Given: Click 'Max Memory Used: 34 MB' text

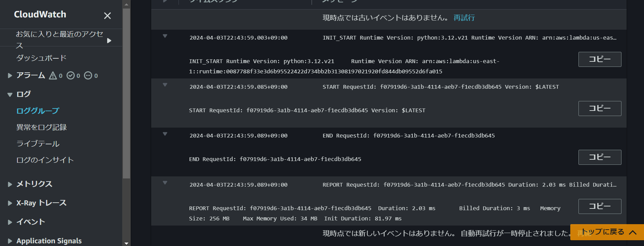Looking at the screenshot, I should (x=280, y=219).
